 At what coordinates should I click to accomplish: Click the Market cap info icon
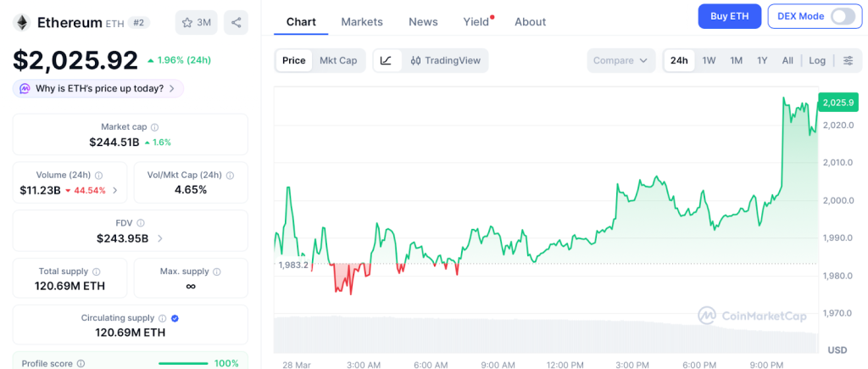click(x=154, y=127)
